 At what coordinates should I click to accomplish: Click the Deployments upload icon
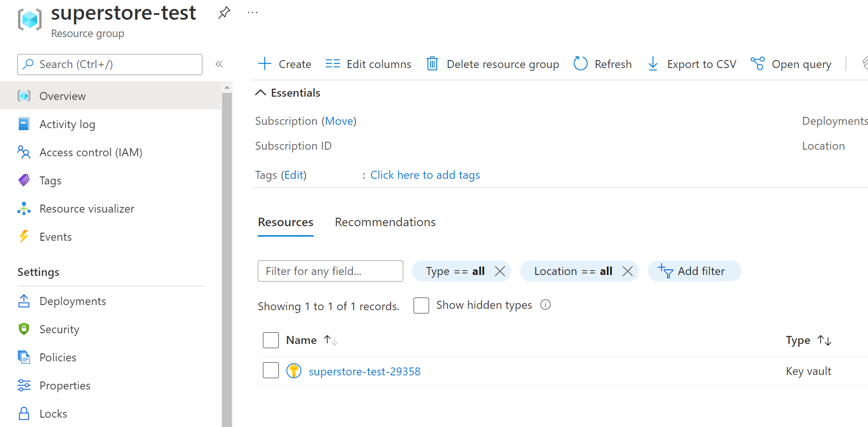24,301
